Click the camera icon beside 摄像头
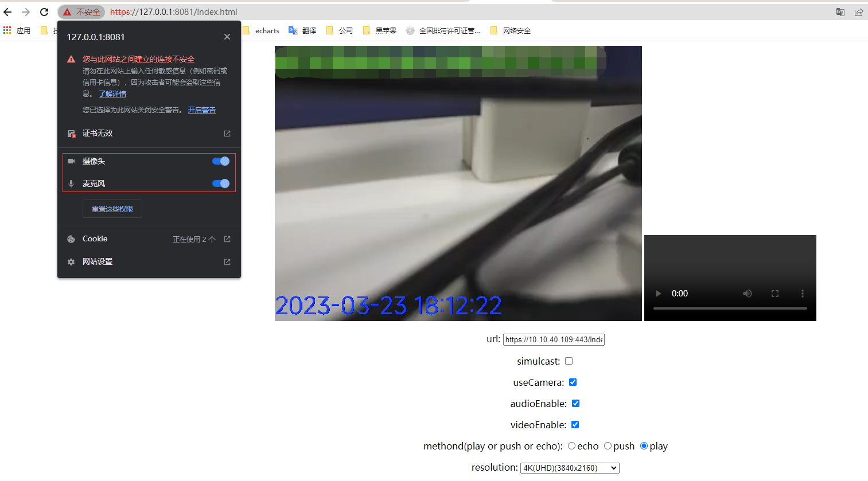868x481 pixels. point(71,161)
